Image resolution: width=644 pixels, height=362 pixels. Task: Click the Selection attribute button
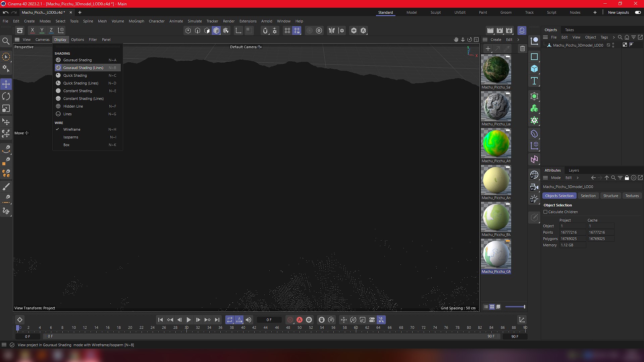[x=588, y=196]
